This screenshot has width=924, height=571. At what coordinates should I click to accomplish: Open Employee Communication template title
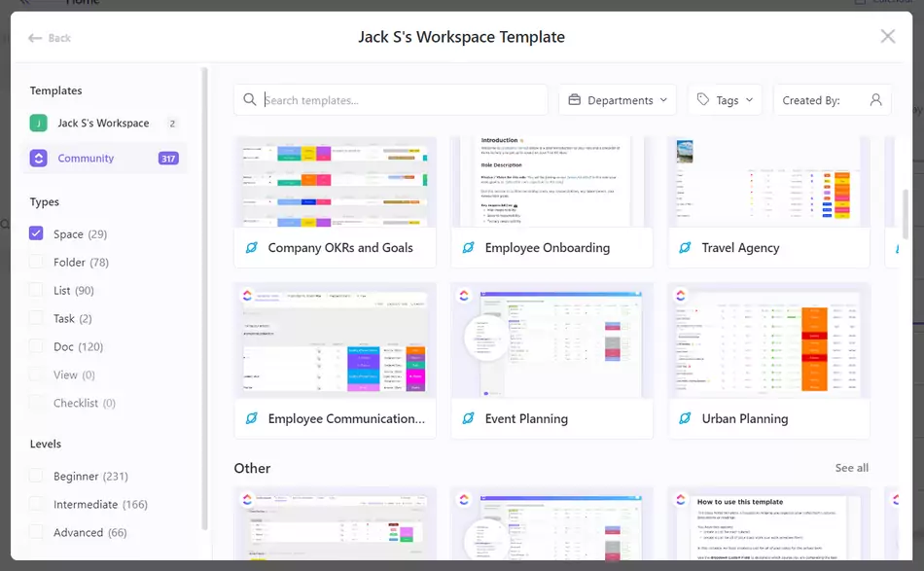tap(346, 418)
